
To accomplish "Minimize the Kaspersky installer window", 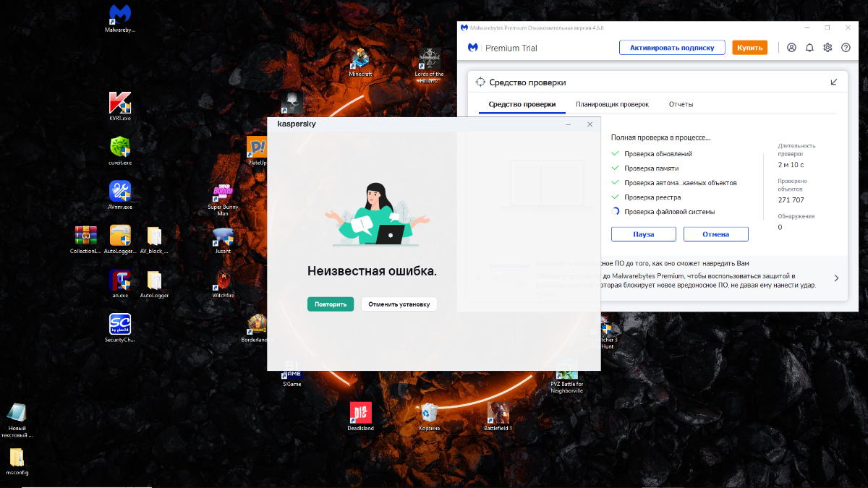I will tap(569, 124).
